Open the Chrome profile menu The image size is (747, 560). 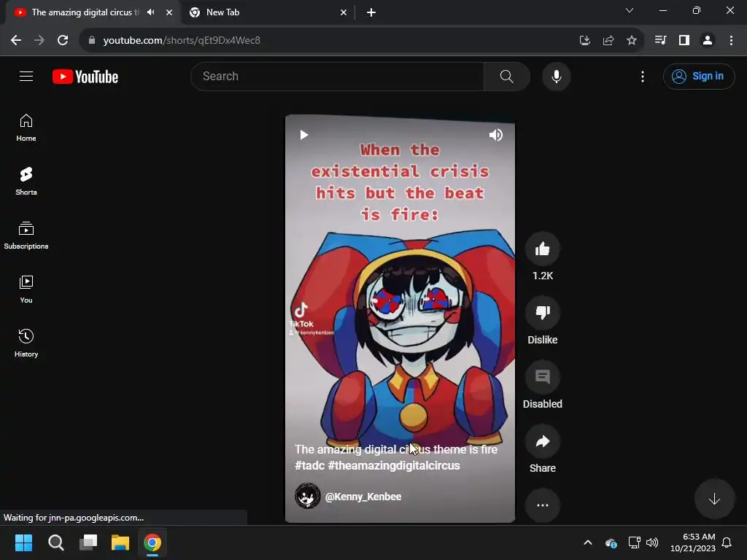(708, 41)
